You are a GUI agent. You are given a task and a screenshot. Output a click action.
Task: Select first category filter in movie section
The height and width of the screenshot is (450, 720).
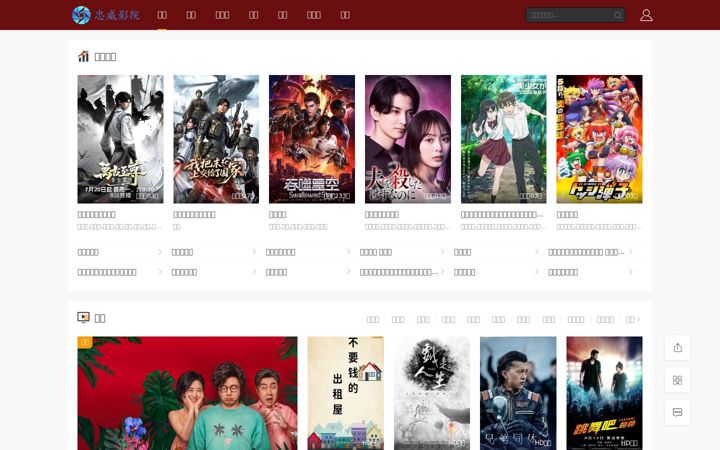[x=373, y=319]
